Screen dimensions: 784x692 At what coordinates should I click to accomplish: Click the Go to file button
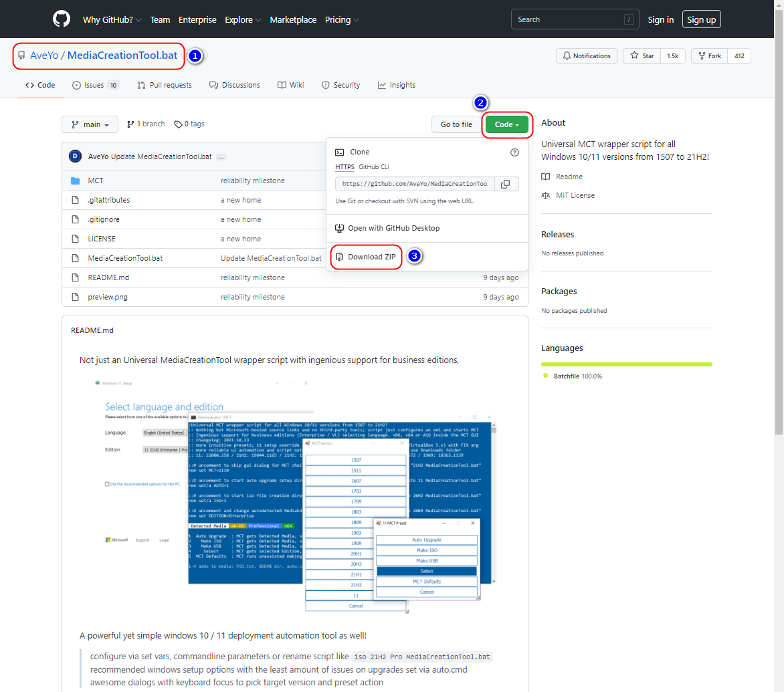tap(456, 124)
